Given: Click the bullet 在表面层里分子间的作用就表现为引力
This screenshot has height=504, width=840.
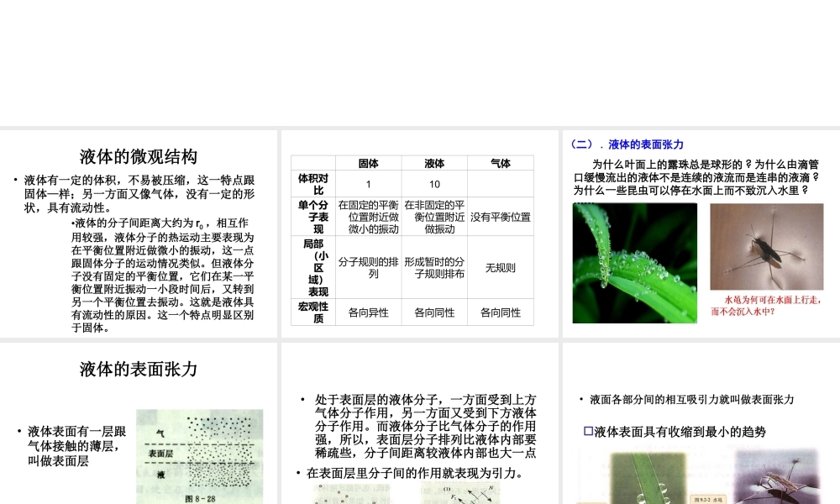Looking at the screenshot, I should click(x=410, y=473).
